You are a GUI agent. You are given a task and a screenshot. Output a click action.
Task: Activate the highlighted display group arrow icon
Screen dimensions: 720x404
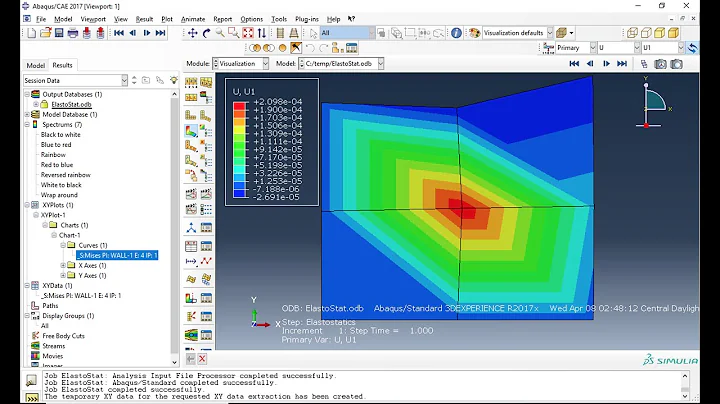coord(296,48)
